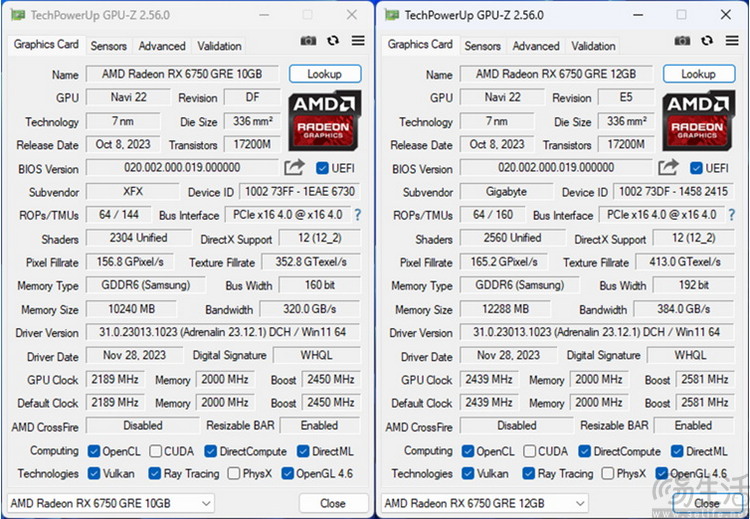Switch to Sensors tab in 12GB window

(x=483, y=46)
